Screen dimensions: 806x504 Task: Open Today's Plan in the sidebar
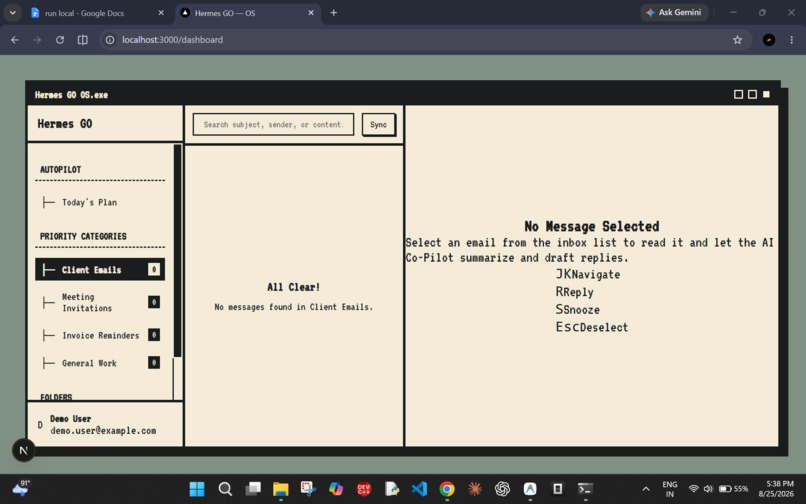point(89,202)
